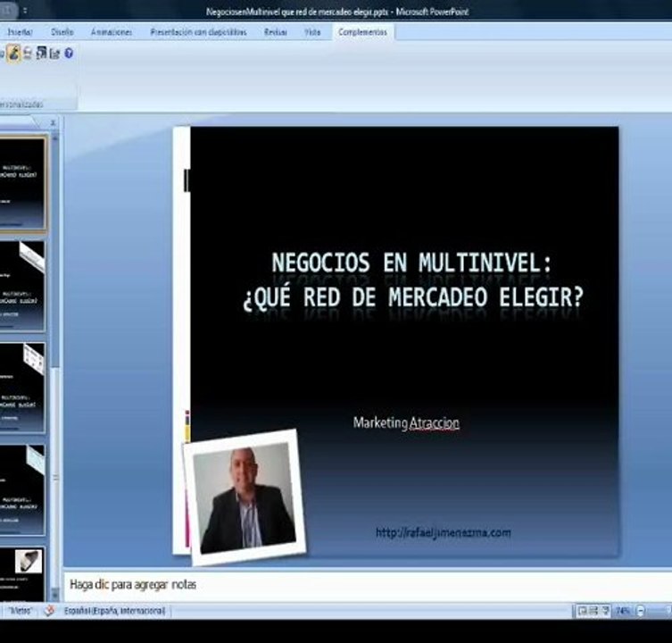This screenshot has width=672, height=643.
Task: Select the first slide thumbnail
Action: coord(21,184)
